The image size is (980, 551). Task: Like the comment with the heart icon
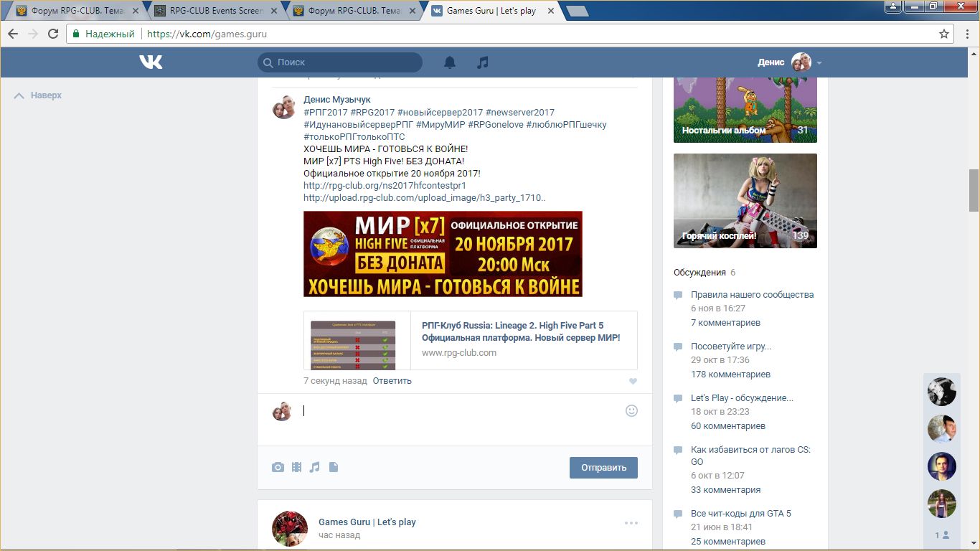point(633,382)
